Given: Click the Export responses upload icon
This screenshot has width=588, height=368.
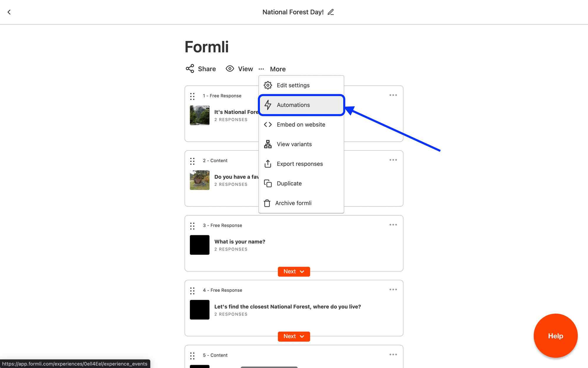Looking at the screenshot, I should pos(268,164).
